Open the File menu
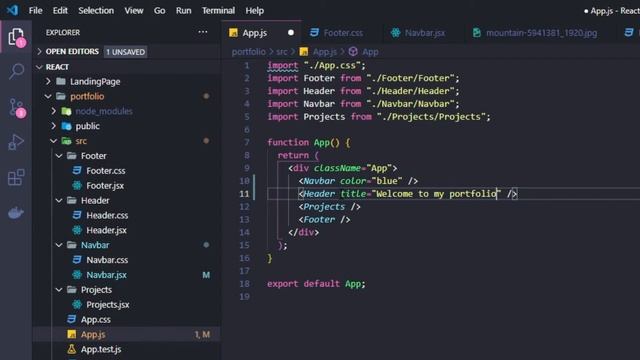Screen dimensions: 640x360 pos(36,11)
